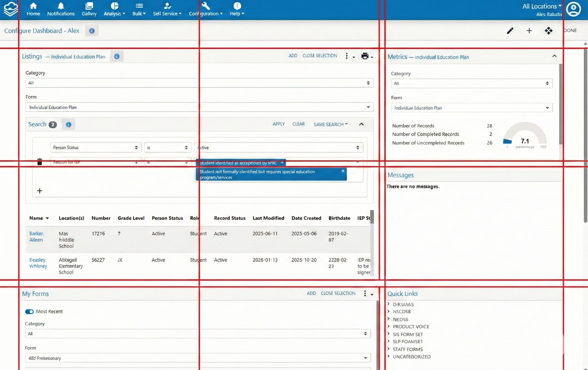This screenshot has height=370, width=588.
Task: Expand the PRODUCT VOICE quick link
Action: click(x=411, y=326)
